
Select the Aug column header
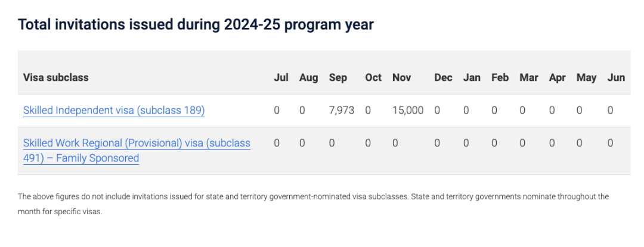click(308, 78)
